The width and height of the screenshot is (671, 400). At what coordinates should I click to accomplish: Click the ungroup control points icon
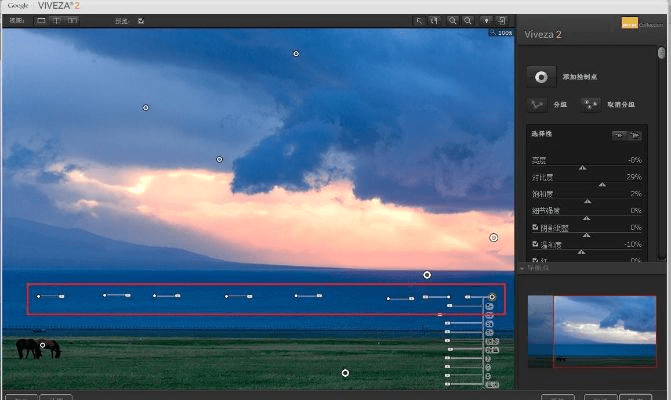click(589, 104)
